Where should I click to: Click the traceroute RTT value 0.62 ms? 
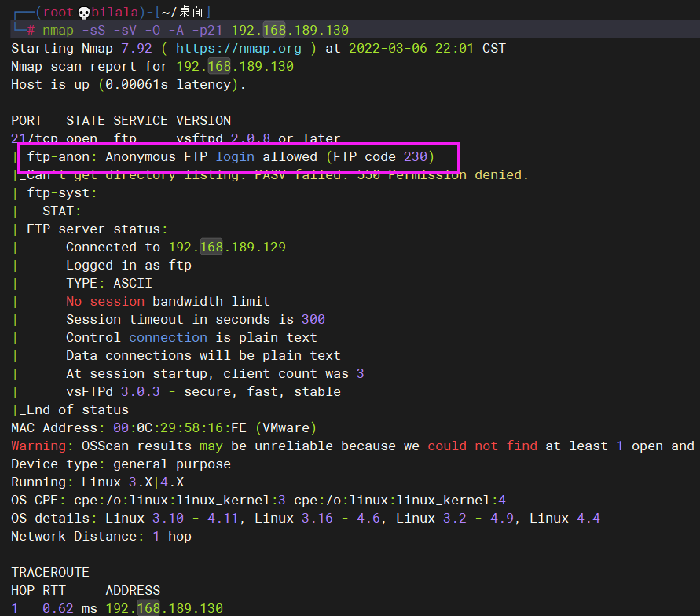click(x=70, y=608)
